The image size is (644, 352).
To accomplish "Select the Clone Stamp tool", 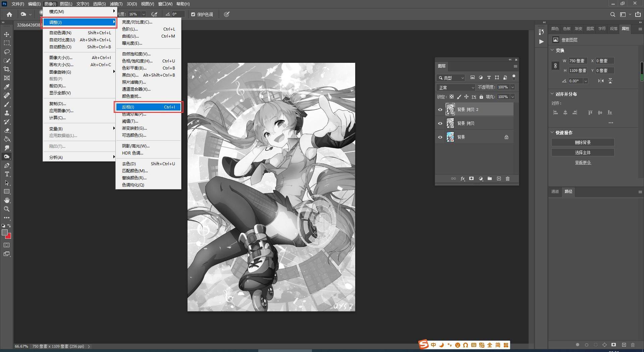I will pyautogui.click(x=7, y=113).
